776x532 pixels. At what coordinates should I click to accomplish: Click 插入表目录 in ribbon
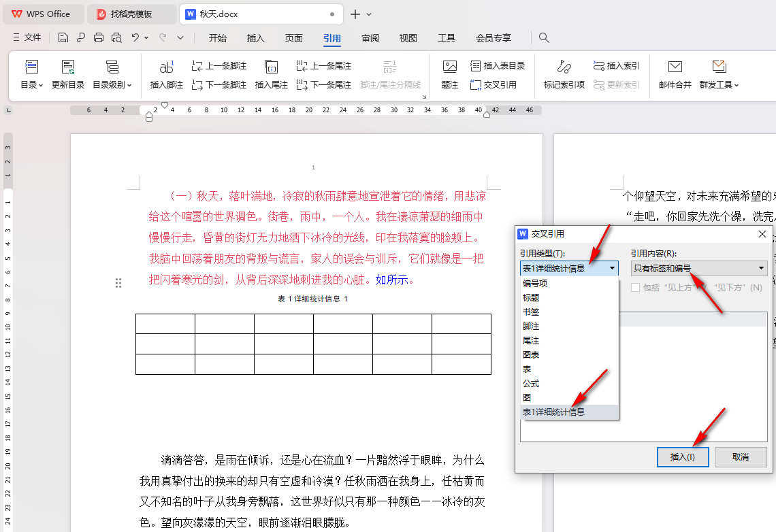click(498, 66)
